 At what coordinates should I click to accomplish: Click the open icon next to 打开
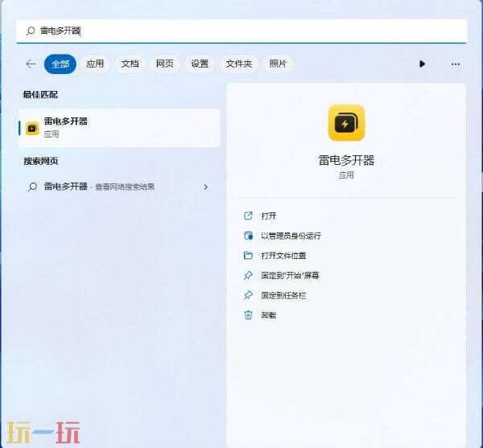coord(248,216)
